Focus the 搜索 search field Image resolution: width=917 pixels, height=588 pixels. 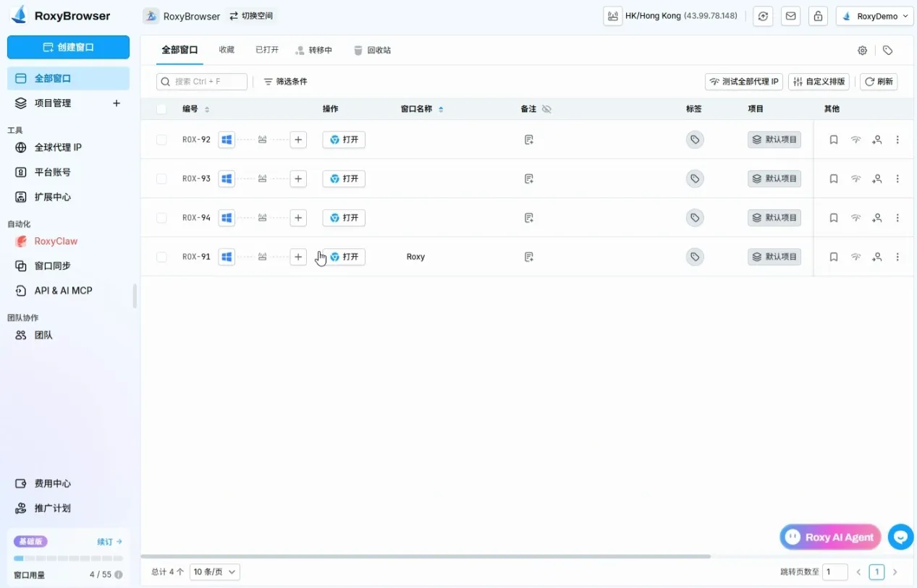[202, 82]
